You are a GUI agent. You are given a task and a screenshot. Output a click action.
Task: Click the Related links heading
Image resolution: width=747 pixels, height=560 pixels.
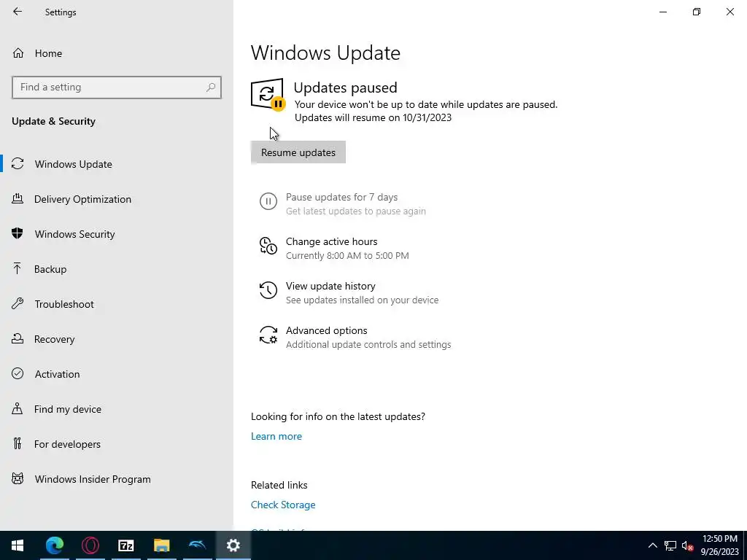click(279, 485)
